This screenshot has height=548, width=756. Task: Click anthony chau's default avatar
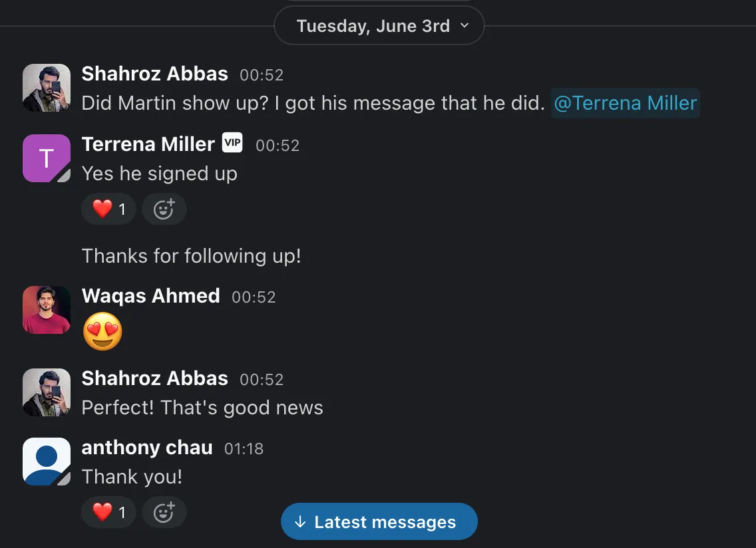click(x=47, y=462)
